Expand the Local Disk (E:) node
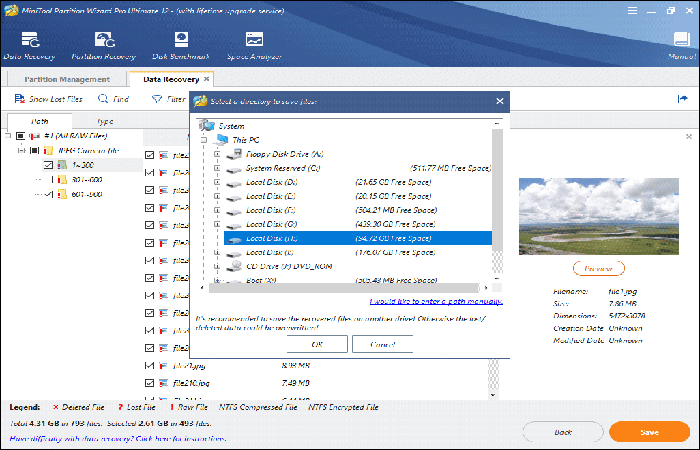This screenshot has height=450, width=700. 217,196
